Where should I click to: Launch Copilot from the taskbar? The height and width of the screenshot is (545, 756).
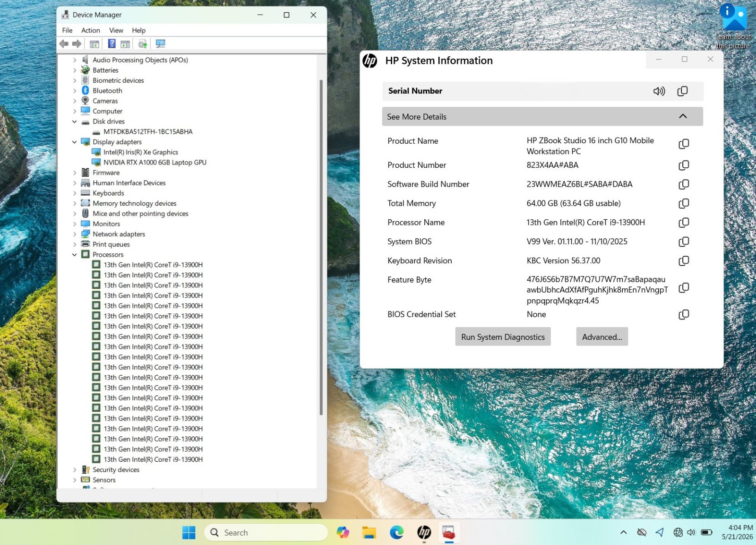[x=343, y=533]
